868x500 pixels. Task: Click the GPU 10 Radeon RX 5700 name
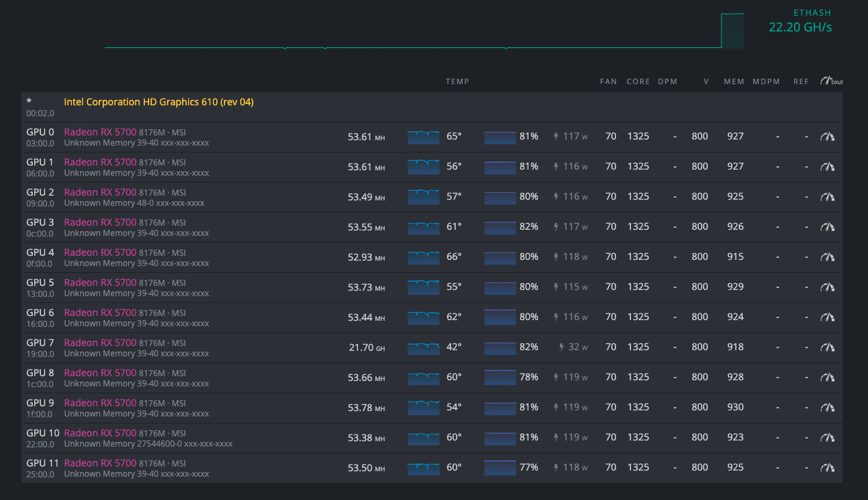100,433
